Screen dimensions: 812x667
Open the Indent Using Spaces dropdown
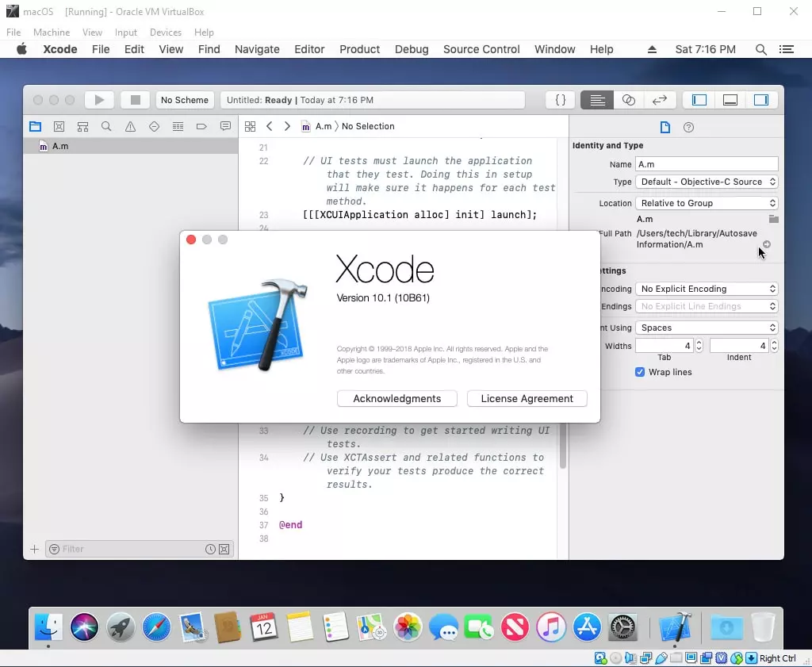[x=707, y=328]
